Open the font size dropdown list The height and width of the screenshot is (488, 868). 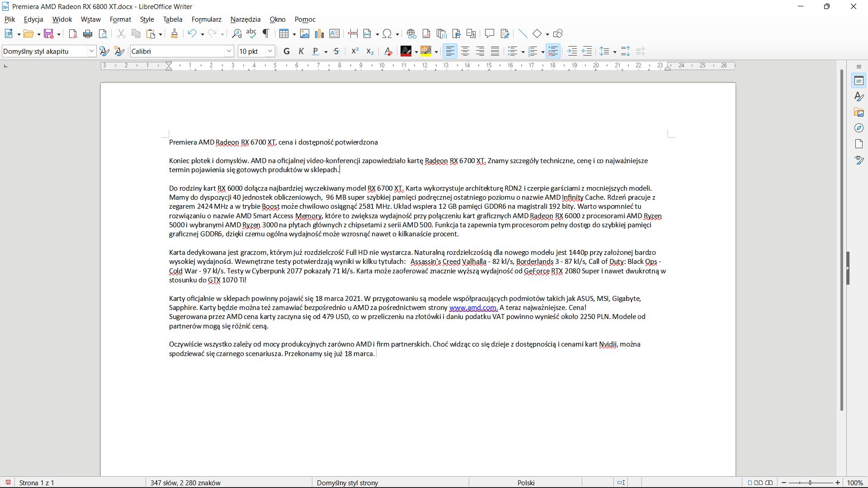pyautogui.click(x=270, y=52)
